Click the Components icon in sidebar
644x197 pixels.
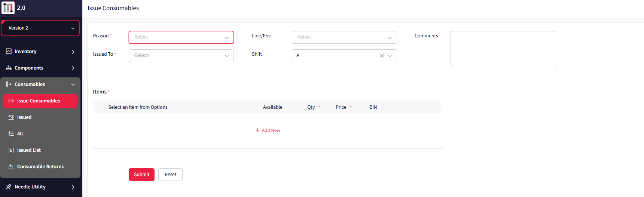pos(9,68)
